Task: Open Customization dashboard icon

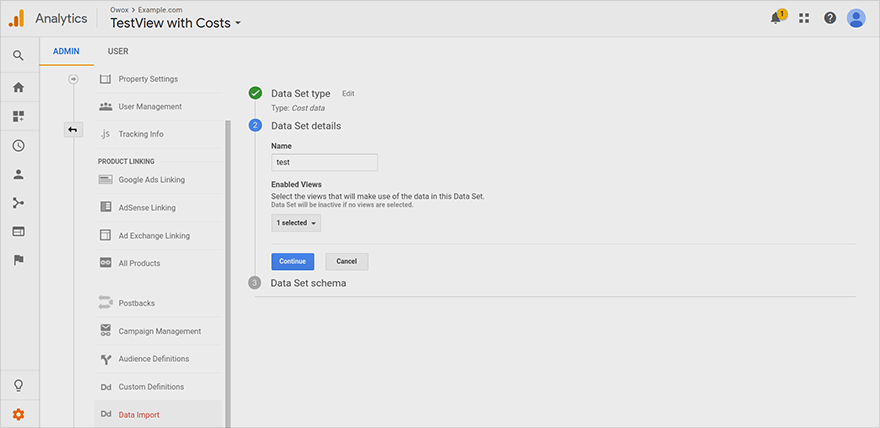Action: coord(19,117)
